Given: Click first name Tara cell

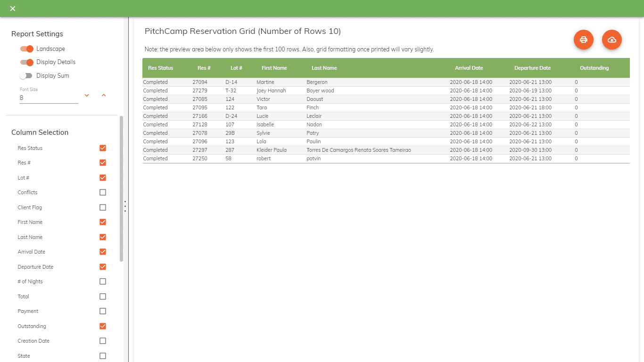Looking at the screenshot, I should tap(262, 107).
